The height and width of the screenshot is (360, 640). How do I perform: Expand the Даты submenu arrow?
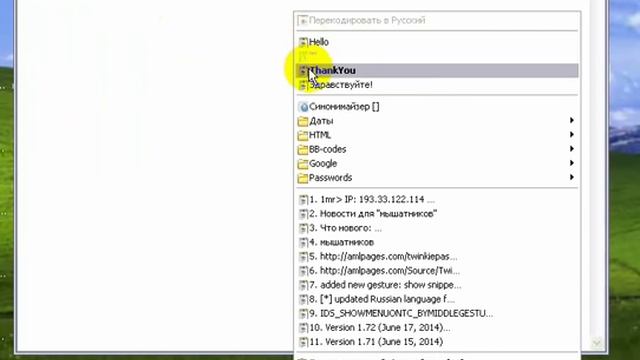pos(572,120)
